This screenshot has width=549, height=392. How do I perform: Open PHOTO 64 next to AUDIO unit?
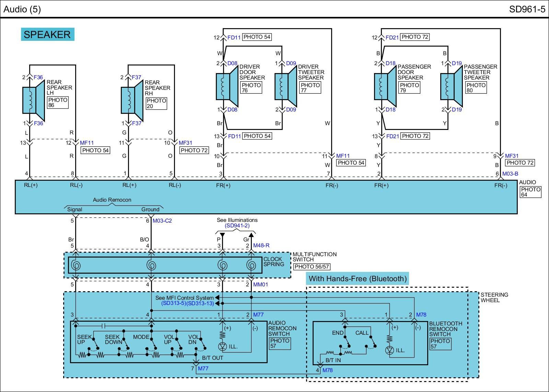point(530,192)
